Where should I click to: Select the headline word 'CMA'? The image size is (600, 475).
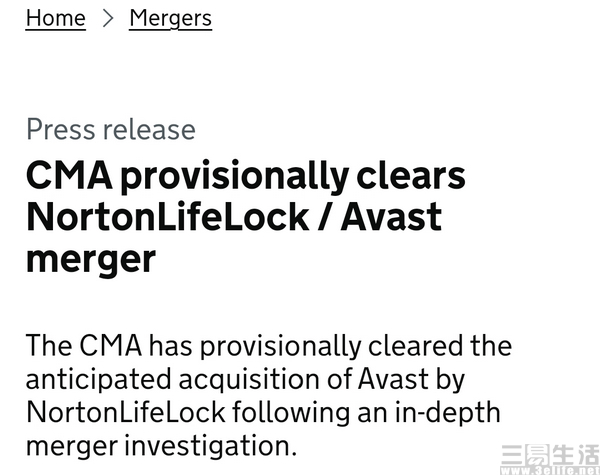(x=69, y=176)
